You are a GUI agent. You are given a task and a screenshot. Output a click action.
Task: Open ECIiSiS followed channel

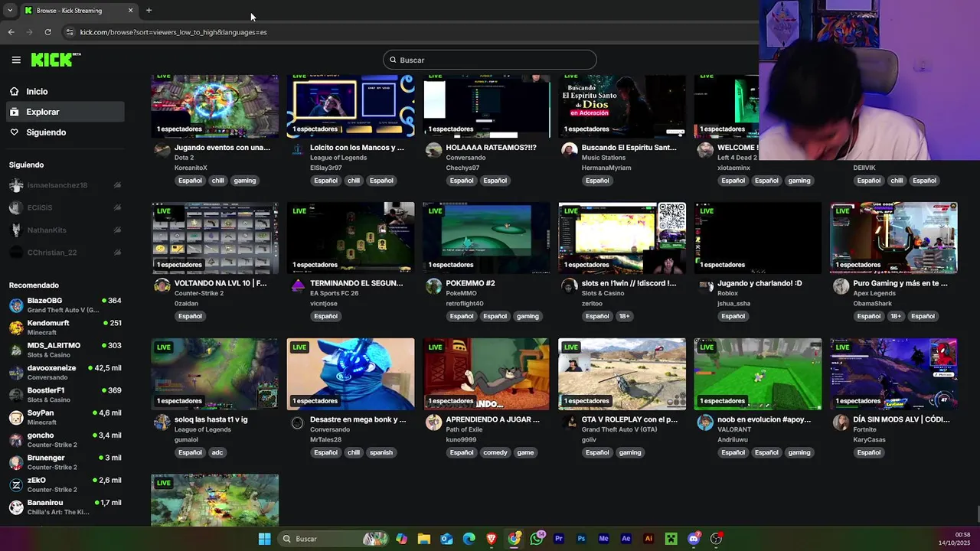click(65, 207)
